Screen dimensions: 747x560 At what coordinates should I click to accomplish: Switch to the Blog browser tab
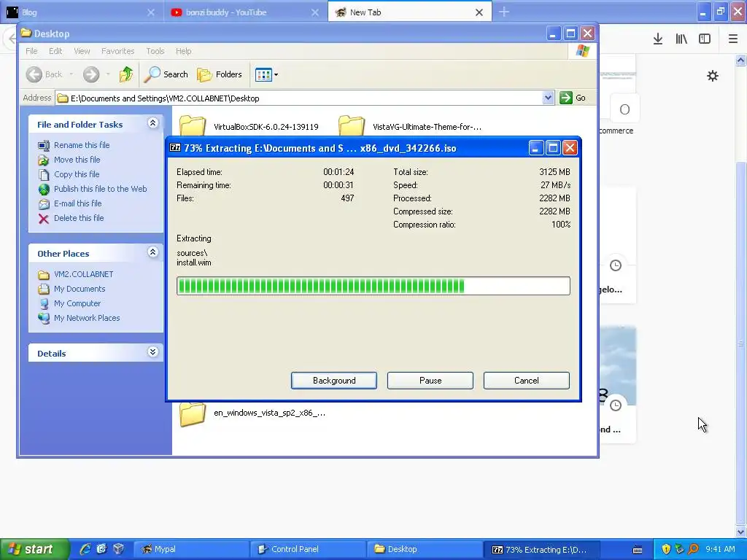82,12
